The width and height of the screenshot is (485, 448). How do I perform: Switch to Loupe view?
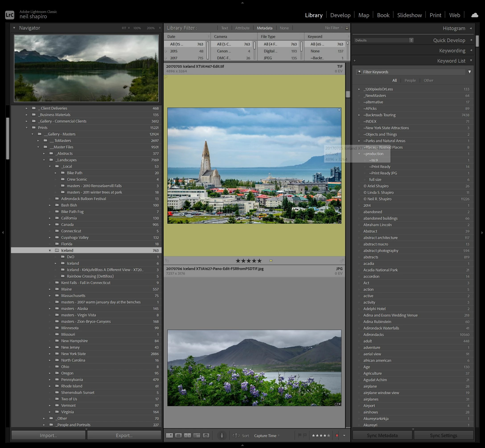179,435
